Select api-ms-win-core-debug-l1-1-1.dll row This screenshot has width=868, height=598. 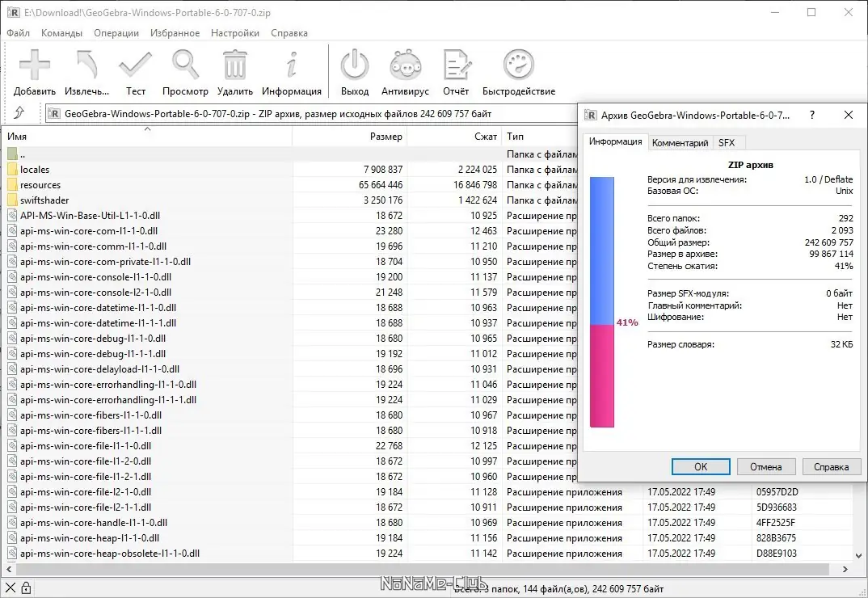pos(291,354)
